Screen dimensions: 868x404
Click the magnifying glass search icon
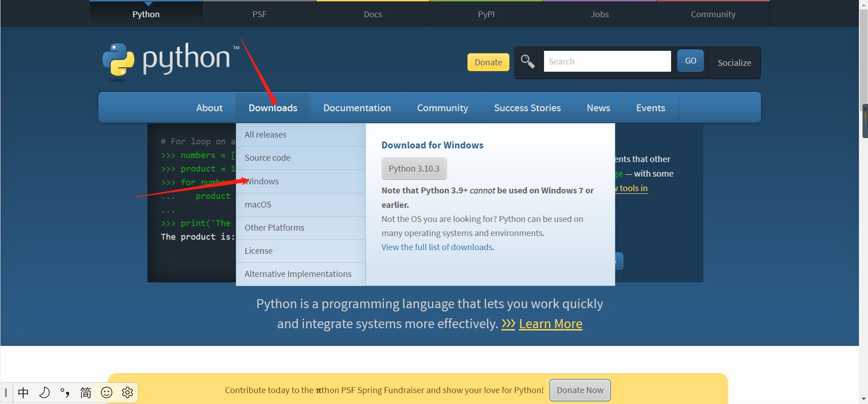coord(527,61)
